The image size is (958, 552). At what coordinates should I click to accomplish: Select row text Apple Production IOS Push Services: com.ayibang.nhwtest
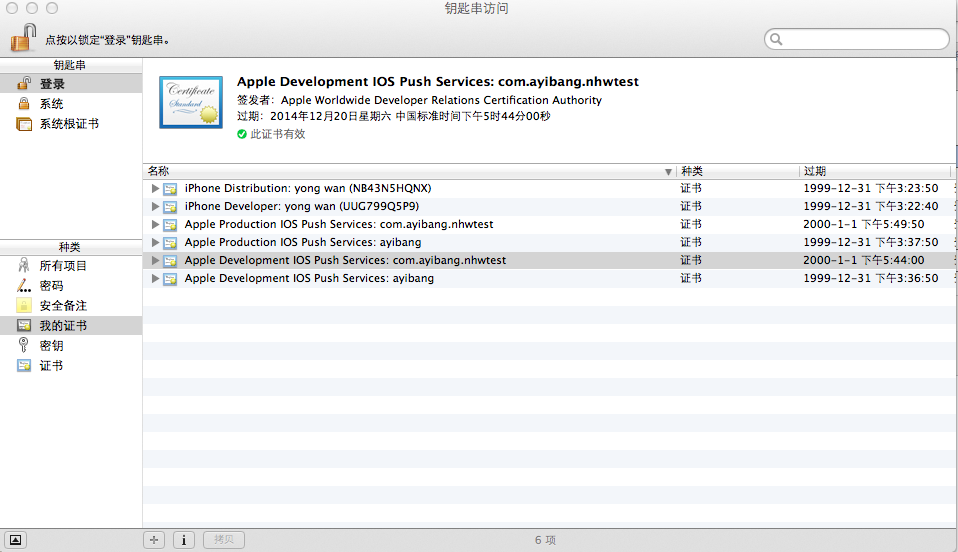point(339,224)
